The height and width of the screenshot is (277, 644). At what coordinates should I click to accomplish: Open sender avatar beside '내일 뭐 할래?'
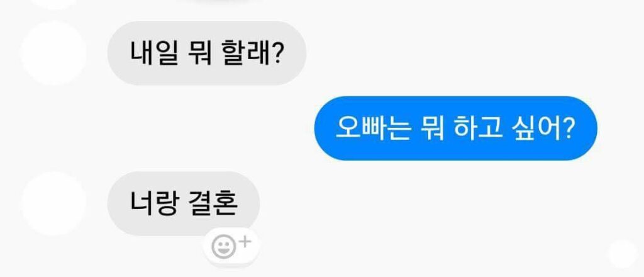click(54, 53)
